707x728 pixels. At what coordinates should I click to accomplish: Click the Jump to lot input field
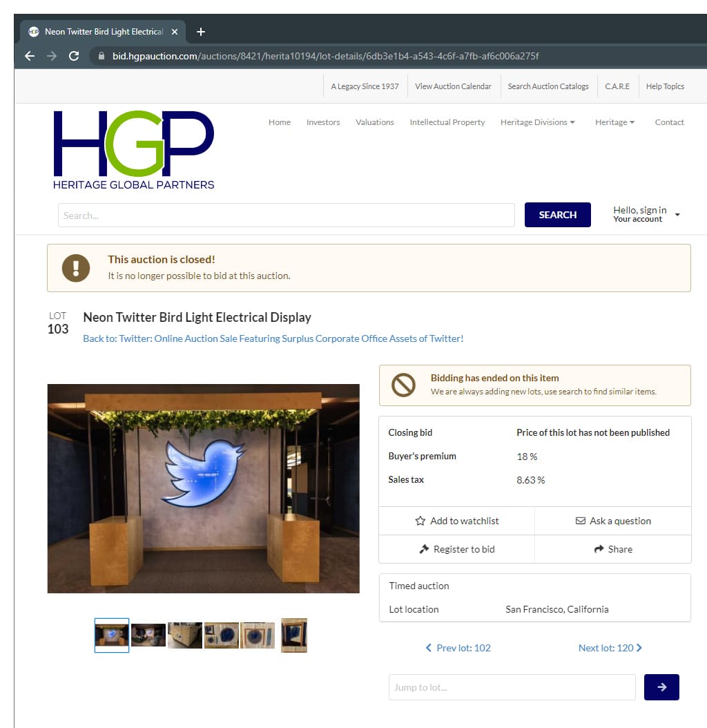pyautogui.click(x=512, y=687)
